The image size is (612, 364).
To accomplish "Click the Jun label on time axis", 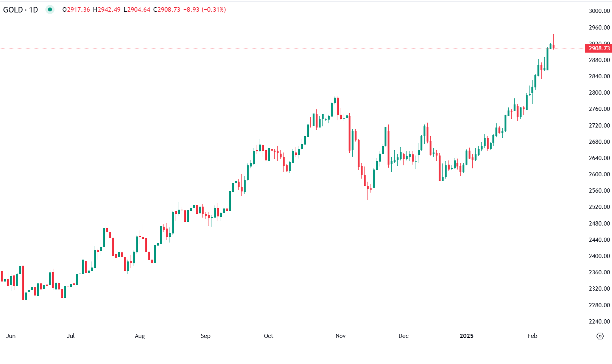I will click(11, 336).
